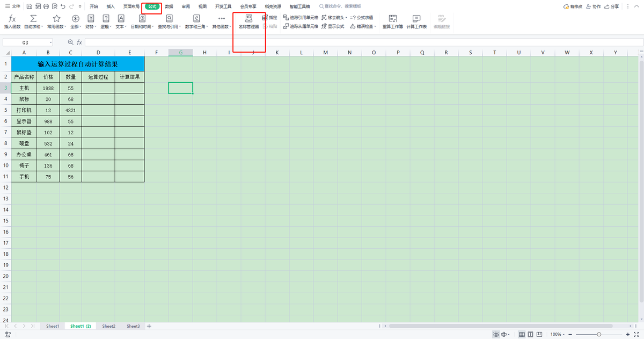Click the Undo arrow icon
644x339 pixels.
(x=63, y=6)
